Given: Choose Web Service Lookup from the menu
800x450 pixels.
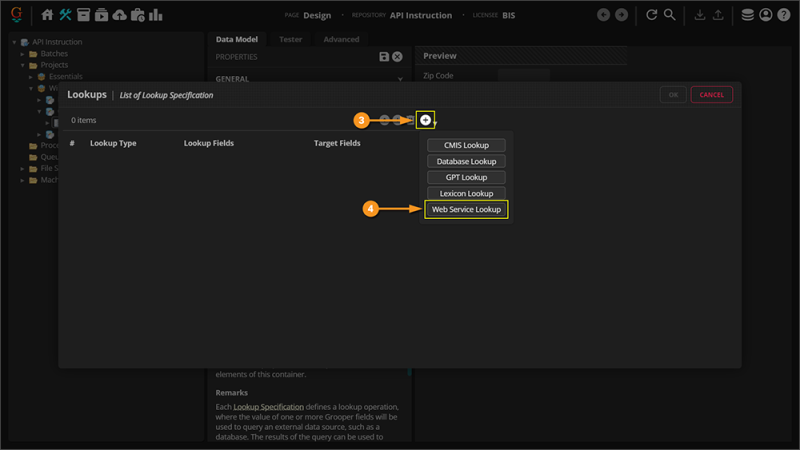Looking at the screenshot, I should [466, 210].
